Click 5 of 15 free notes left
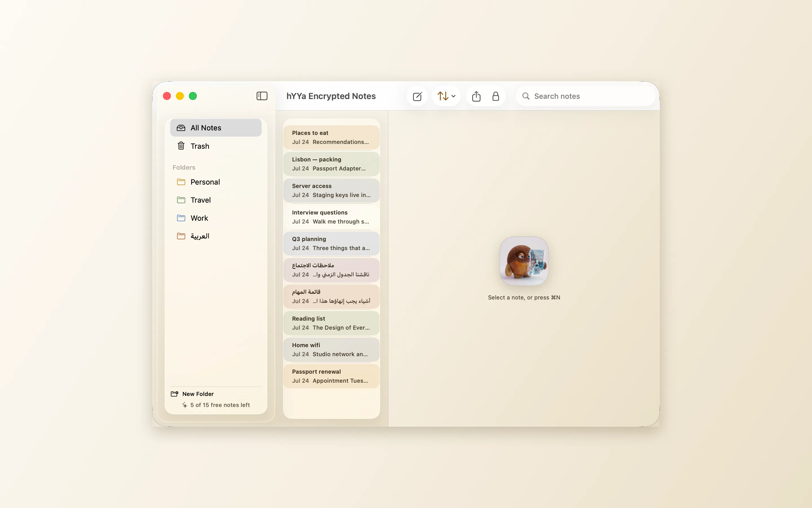This screenshot has height=508, width=812. (x=220, y=405)
